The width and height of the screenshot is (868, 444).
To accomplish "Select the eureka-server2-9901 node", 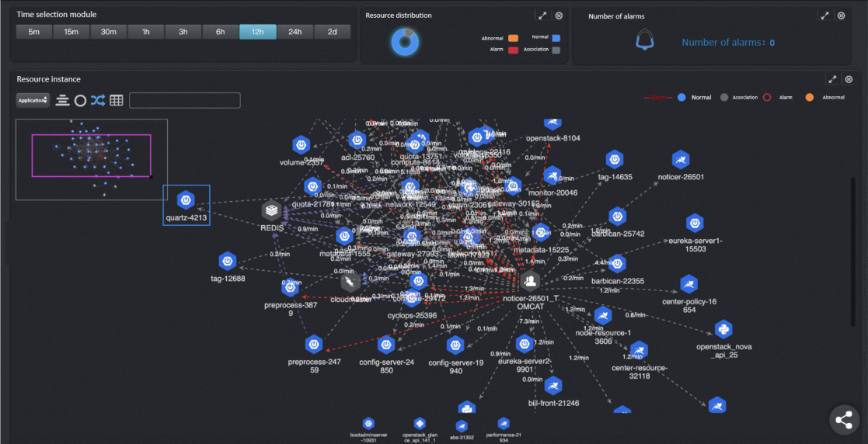I will [525, 344].
